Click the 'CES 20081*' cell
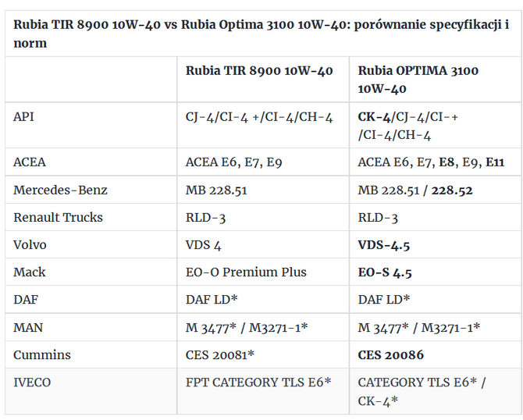This screenshot has height=420, width=523. pyautogui.click(x=222, y=355)
